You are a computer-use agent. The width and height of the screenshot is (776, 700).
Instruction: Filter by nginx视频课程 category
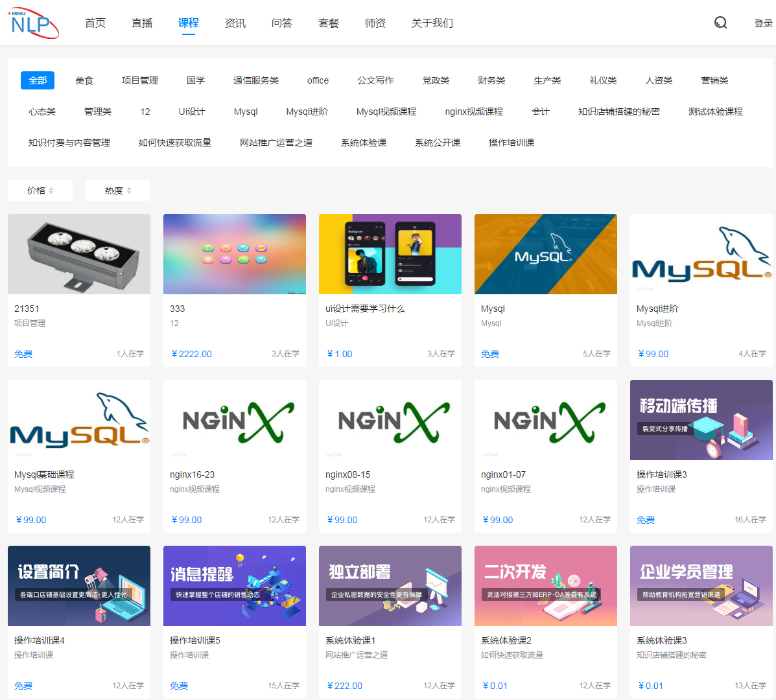(x=474, y=111)
